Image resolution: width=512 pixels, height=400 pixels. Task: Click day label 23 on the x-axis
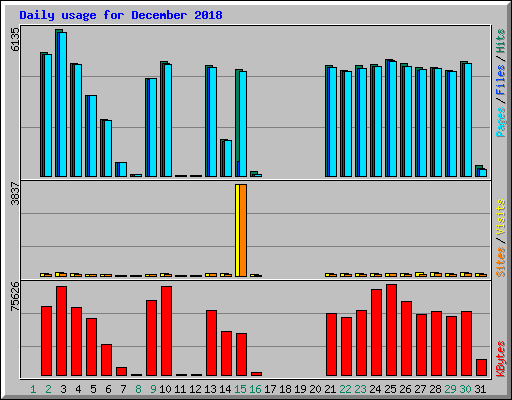click(360, 389)
